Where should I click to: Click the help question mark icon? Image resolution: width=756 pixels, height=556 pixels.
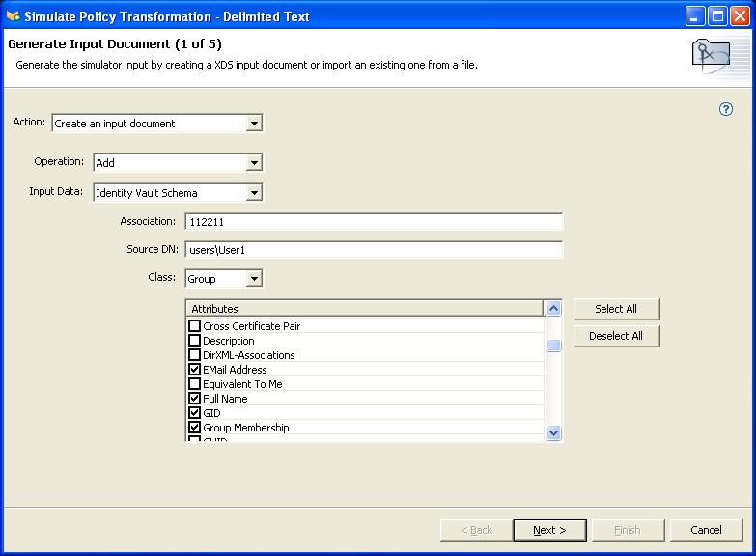tap(726, 109)
